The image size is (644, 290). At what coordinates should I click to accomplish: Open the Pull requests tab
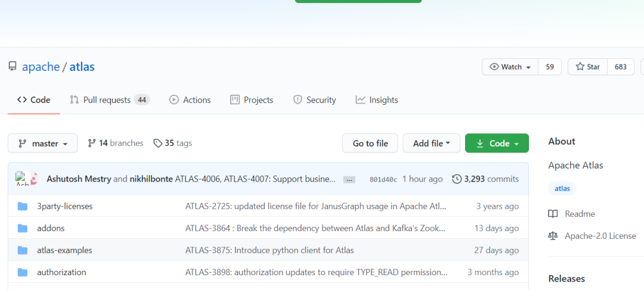[110, 99]
